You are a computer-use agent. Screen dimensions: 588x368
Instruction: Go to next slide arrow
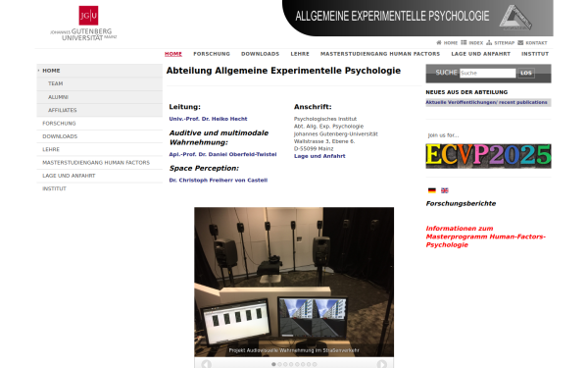382,364
